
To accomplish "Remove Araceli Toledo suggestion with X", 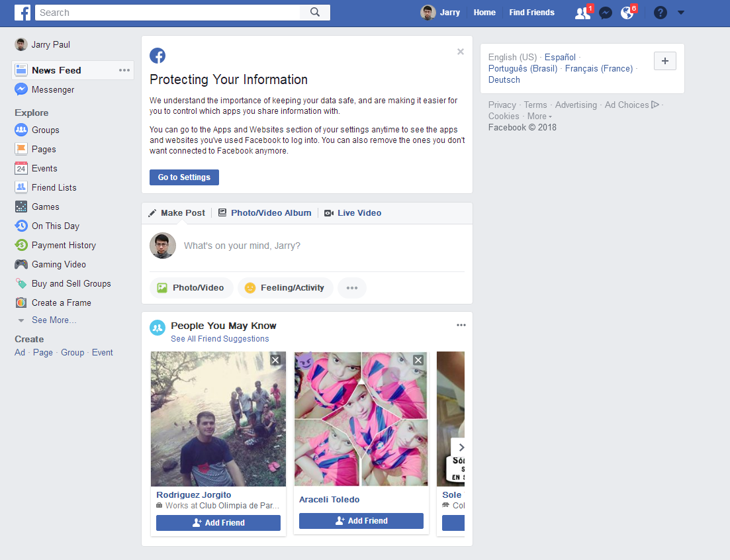I will (418, 360).
